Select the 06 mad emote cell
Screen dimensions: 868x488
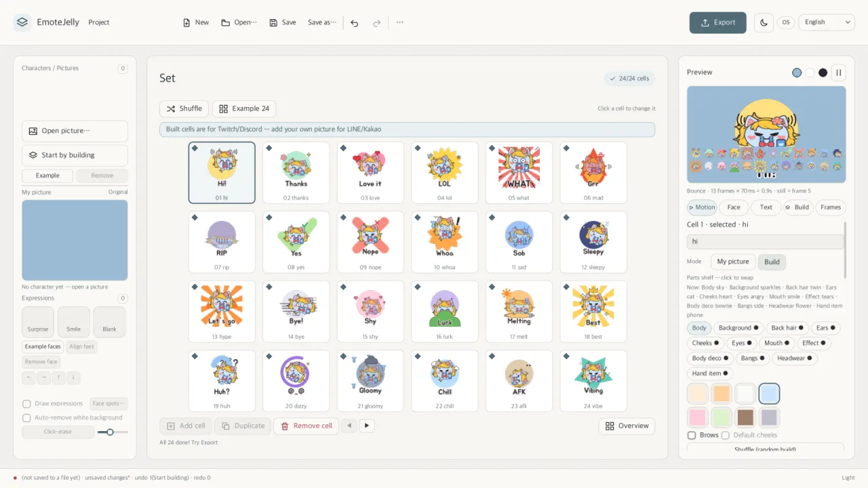[x=593, y=173]
